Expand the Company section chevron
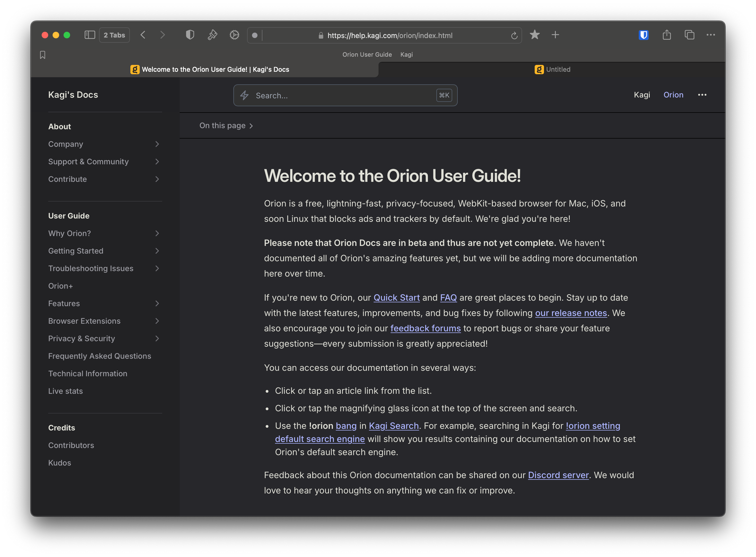 coord(157,144)
